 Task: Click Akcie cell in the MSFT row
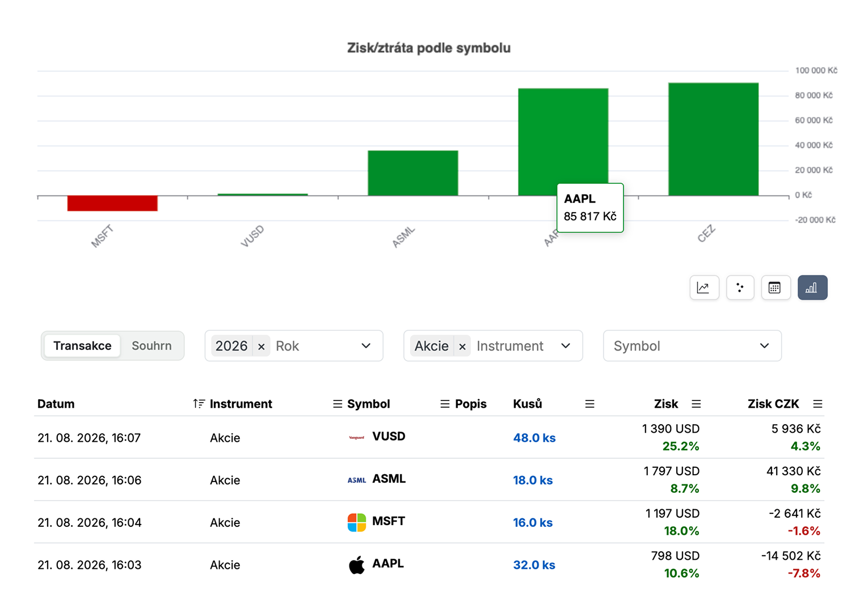pos(225,523)
